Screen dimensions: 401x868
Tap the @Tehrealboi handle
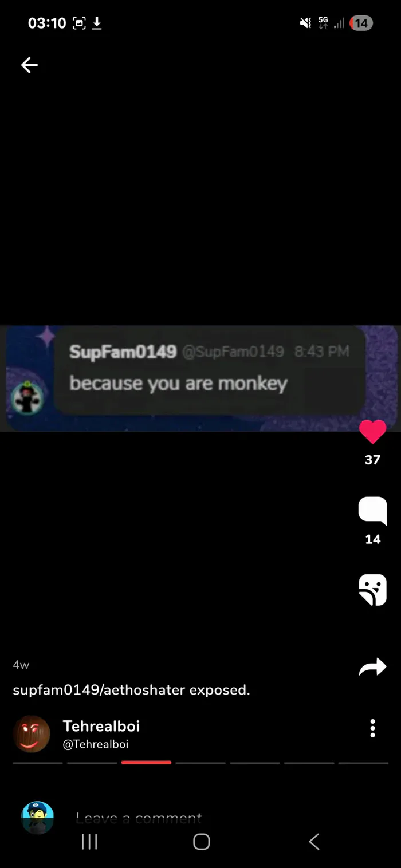96,744
